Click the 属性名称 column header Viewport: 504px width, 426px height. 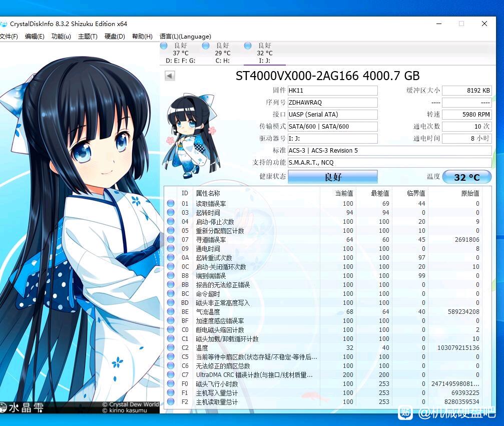(x=208, y=193)
